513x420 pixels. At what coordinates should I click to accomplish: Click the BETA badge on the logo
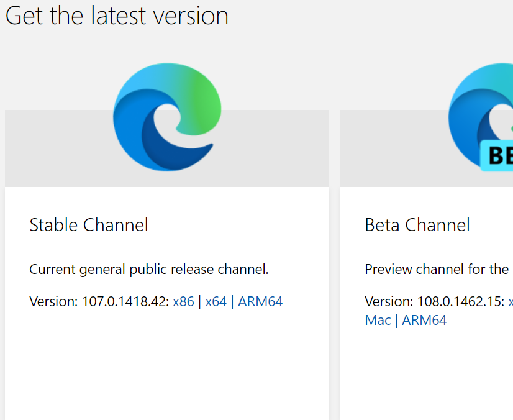[x=498, y=155]
